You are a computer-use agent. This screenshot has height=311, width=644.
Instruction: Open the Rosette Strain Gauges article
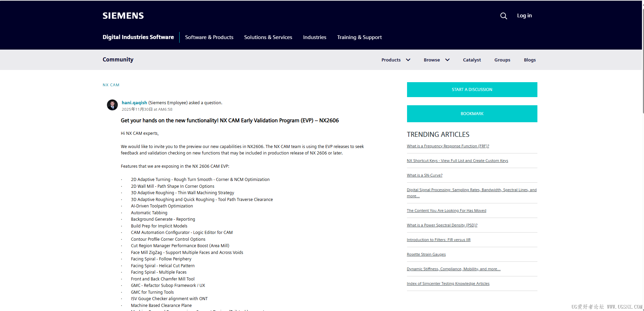426,254
